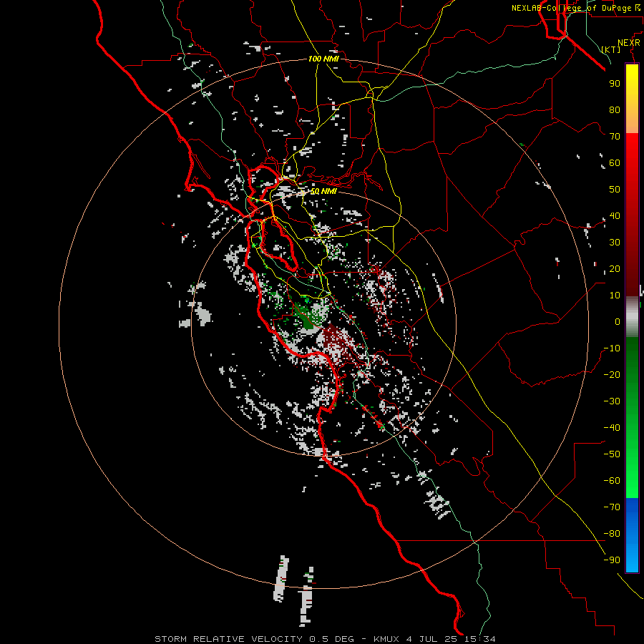Select the -60 value on velocity scale
The height and width of the screenshot is (644, 644).
tap(612, 481)
